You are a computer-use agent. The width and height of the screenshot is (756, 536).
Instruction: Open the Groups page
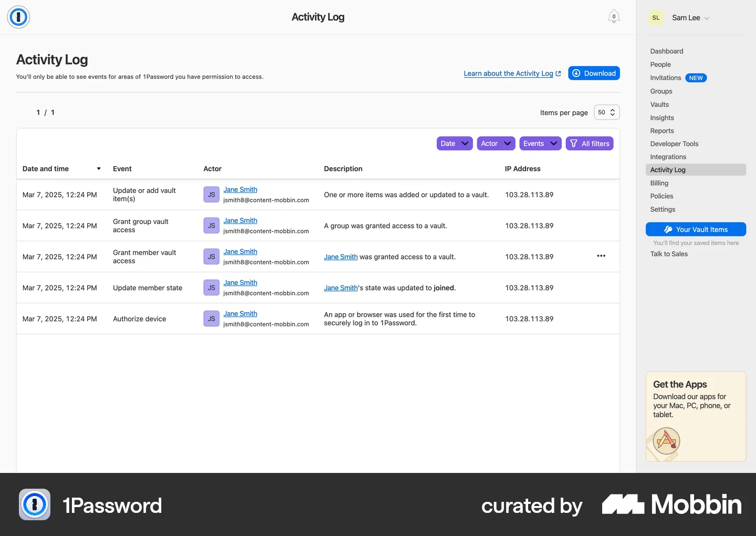[x=661, y=91]
